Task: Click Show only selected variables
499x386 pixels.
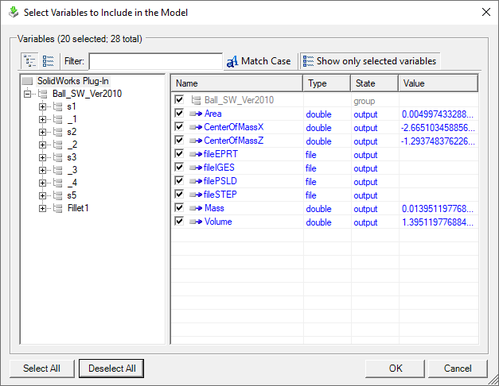Action: (x=370, y=61)
